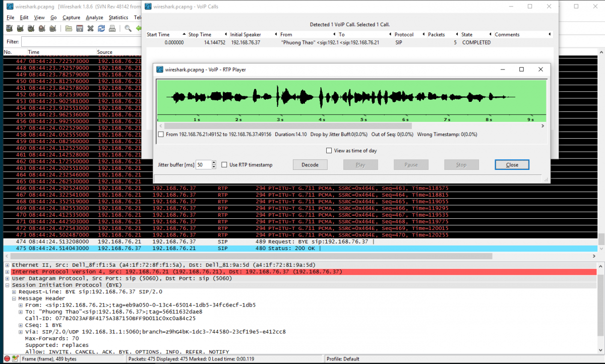Expand the CSeq: 1 BYE header

21,325
